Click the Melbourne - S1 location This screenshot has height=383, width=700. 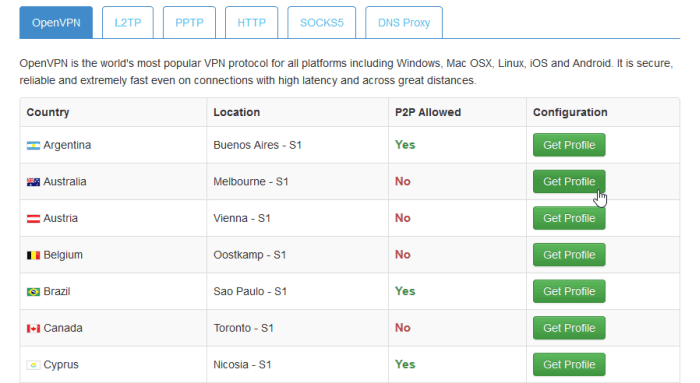[x=251, y=182]
